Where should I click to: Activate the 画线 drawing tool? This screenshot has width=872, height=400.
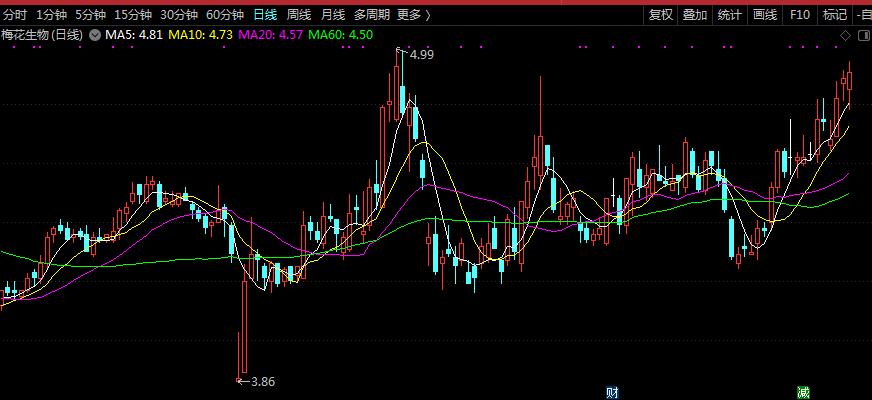pyautogui.click(x=765, y=15)
